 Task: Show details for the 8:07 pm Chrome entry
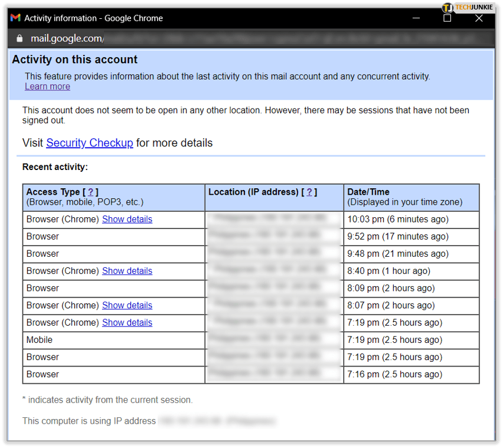point(127,305)
